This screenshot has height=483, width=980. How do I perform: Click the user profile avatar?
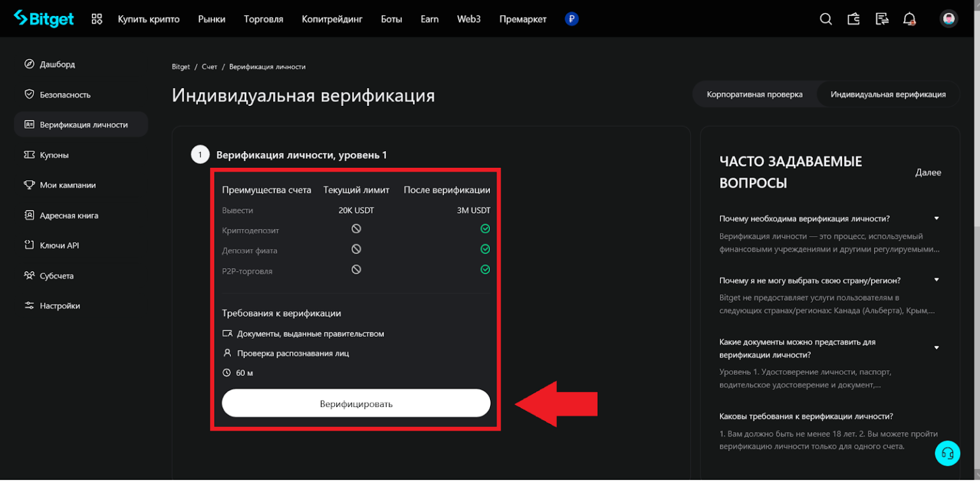pos(949,19)
